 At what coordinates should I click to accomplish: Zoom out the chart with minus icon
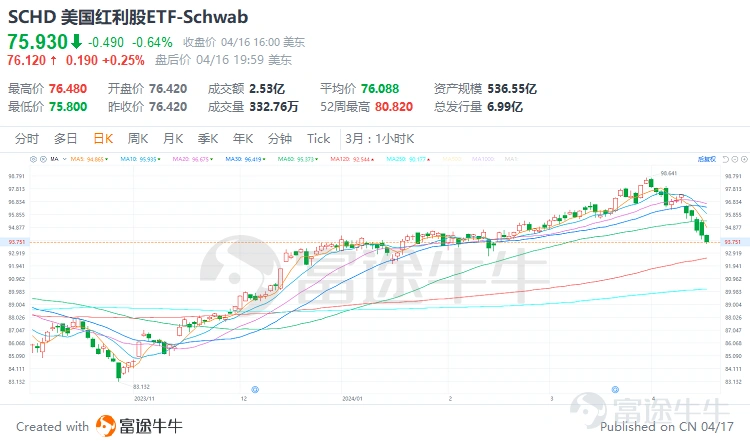click(x=735, y=159)
